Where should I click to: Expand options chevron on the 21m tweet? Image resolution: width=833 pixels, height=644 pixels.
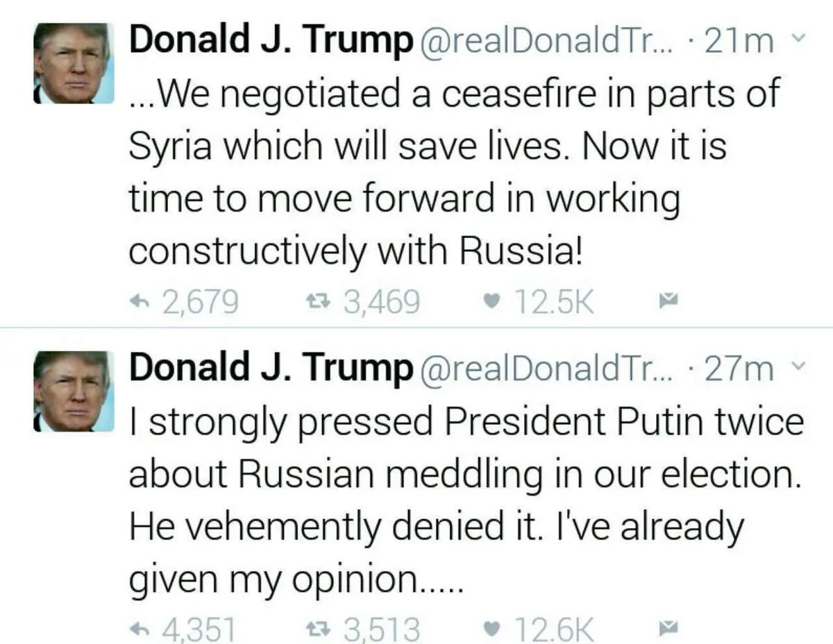point(798,40)
